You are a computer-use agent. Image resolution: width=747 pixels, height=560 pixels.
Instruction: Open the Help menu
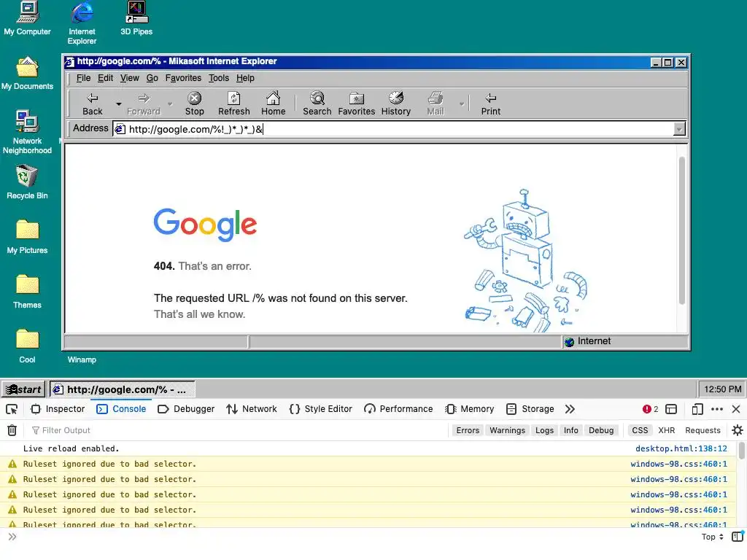coord(245,78)
